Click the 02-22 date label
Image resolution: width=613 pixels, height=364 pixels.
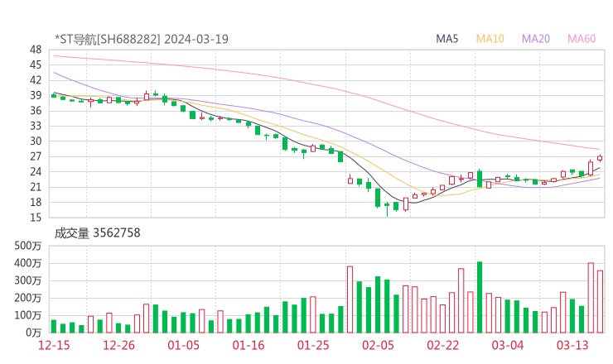click(442, 345)
